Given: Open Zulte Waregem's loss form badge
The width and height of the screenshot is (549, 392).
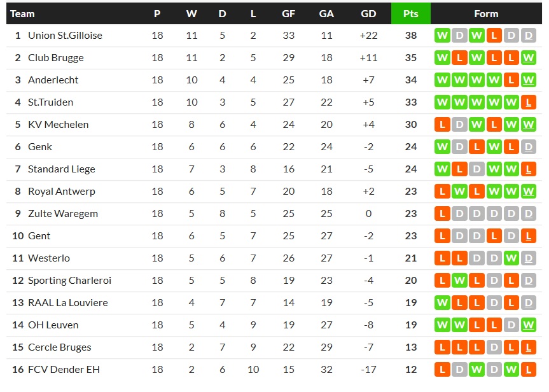Looking at the screenshot, I should pos(442,214).
